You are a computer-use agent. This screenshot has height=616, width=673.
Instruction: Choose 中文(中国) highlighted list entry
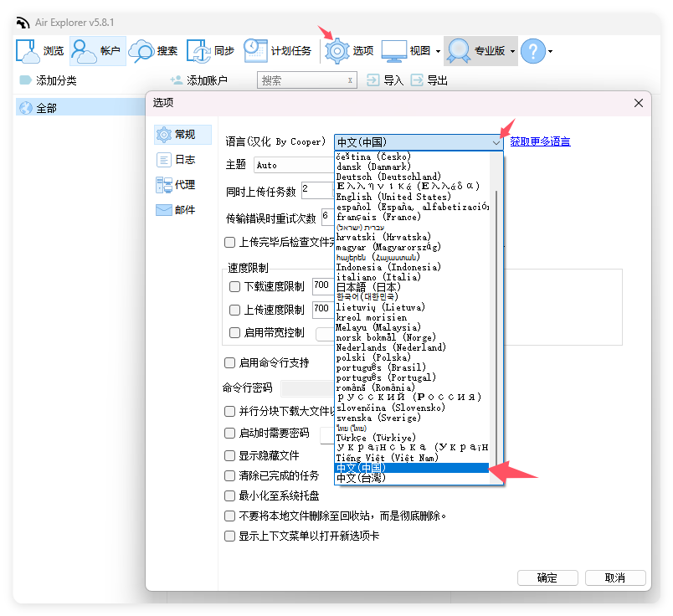412,468
